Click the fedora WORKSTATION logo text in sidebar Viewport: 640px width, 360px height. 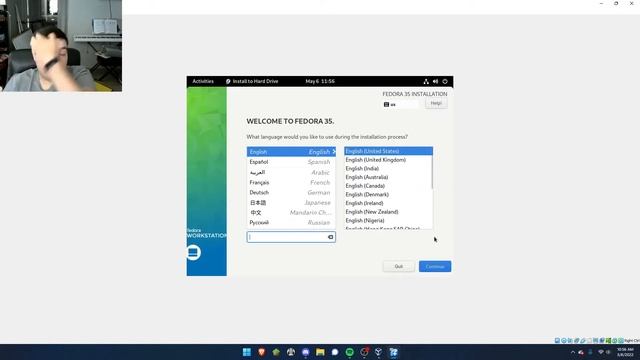click(x=207, y=233)
